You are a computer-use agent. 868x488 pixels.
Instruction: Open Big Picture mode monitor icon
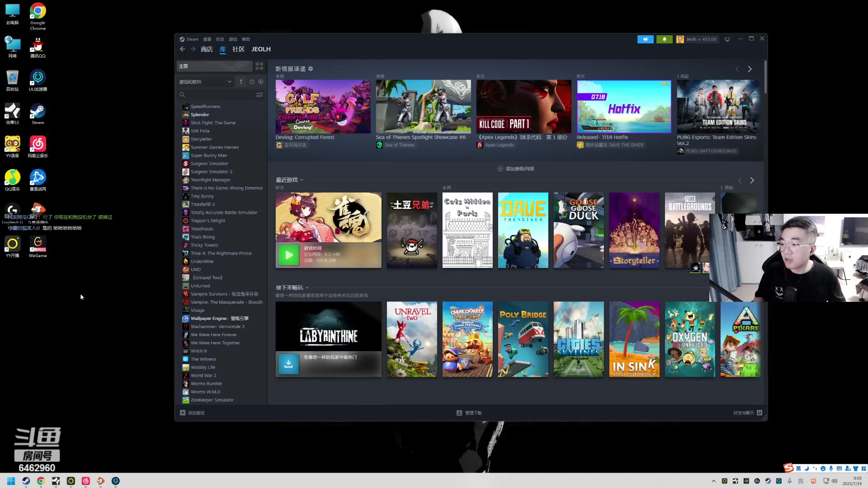tap(727, 39)
